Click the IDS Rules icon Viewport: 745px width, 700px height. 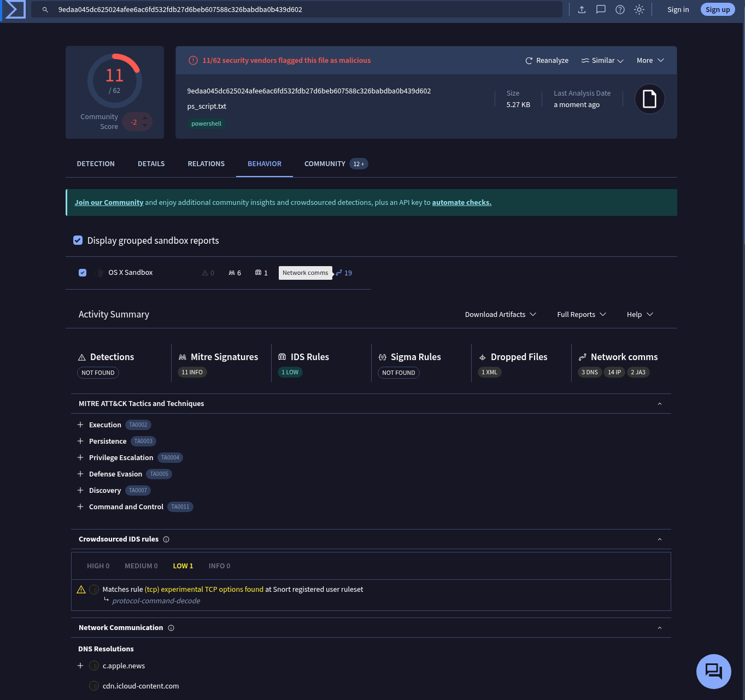coord(282,357)
